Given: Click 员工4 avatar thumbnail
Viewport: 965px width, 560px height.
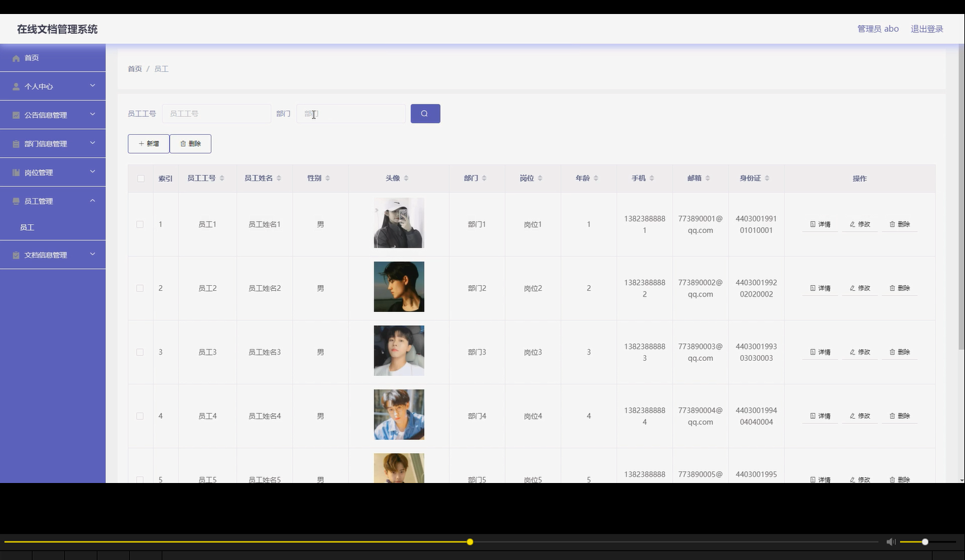Looking at the screenshot, I should point(399,415).
